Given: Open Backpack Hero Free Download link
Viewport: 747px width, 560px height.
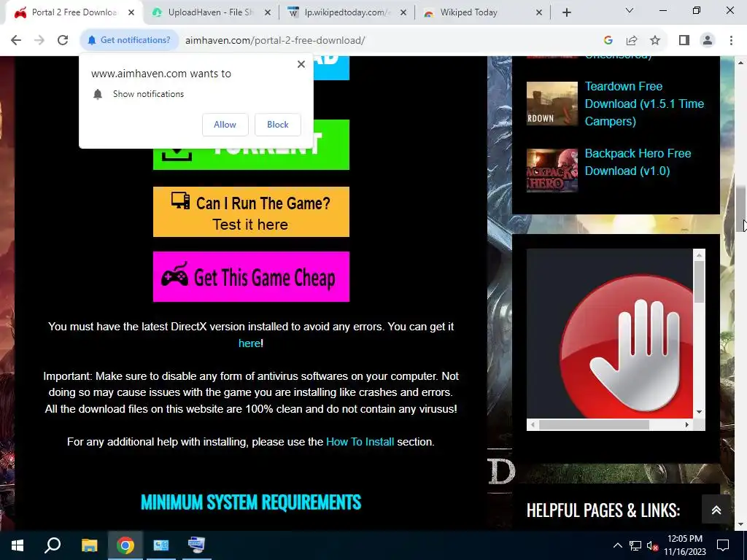Looking at the screenshot, I should point(638,163).
